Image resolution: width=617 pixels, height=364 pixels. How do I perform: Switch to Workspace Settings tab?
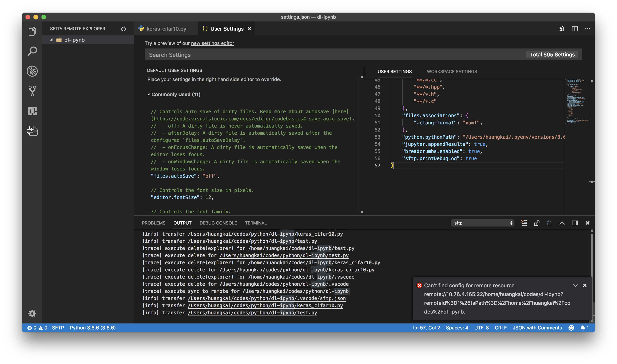coord(452,72)
